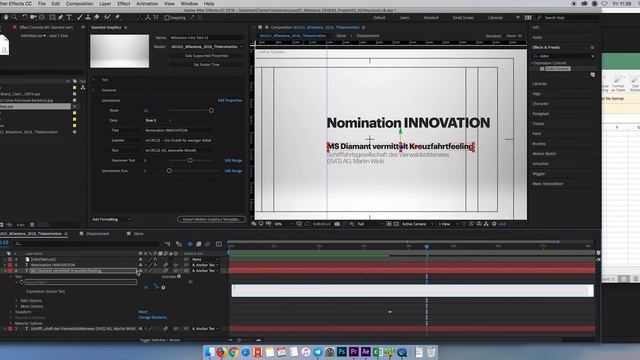The height and width of the screenshot is (360, 640).
Task: Click the Essential Graphics poster thumbnail
Action: (x=120, y=51)
